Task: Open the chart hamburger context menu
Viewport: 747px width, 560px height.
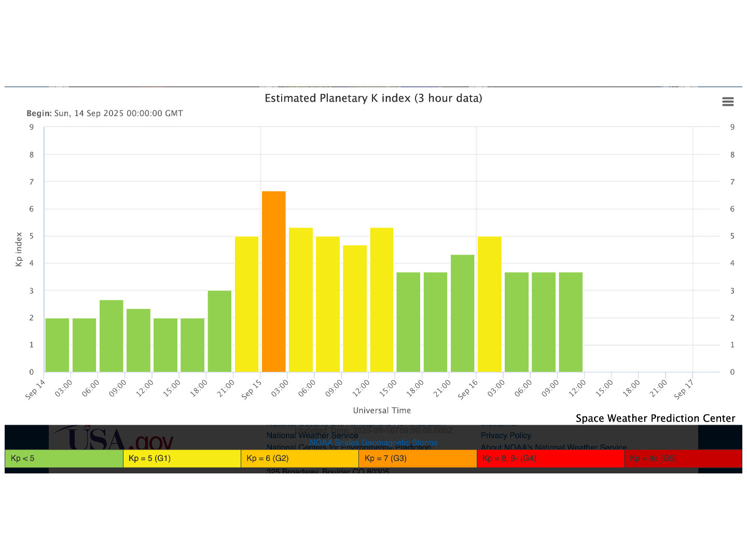Action: pyautogui.click(x=728, y=102)
